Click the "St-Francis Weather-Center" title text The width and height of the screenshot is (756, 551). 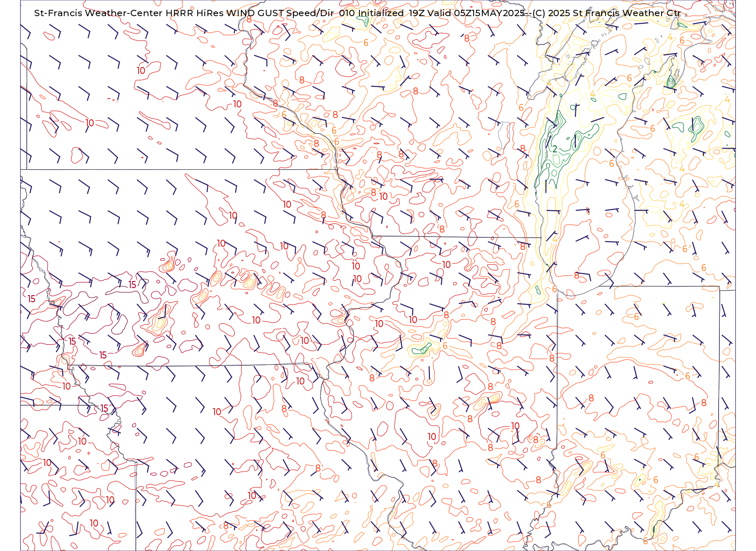(98, 13)
